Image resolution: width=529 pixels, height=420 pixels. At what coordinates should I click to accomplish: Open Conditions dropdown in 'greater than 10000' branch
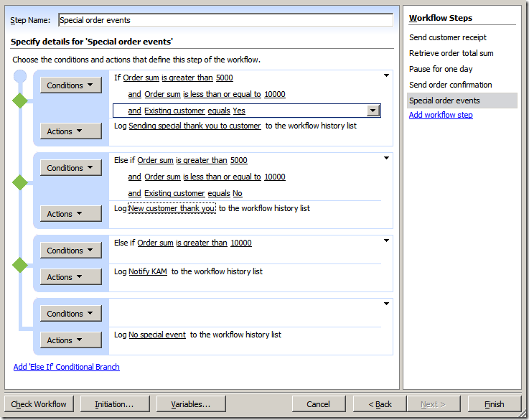coord(70,251)
